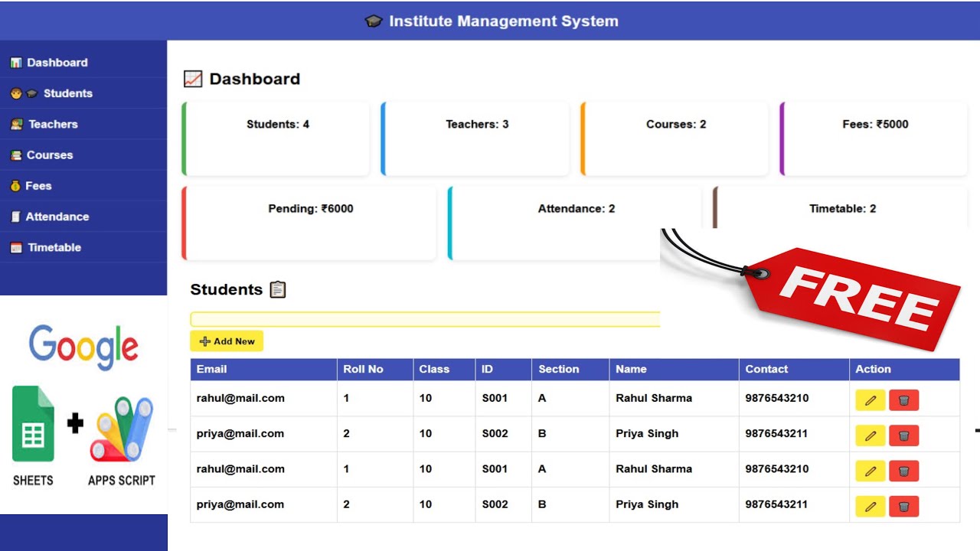Open the Pending: ₹6000 summary card
Image resolution: width=980 pixels, height=551 pixels.
pyautogui.click(x=309, y=223)
